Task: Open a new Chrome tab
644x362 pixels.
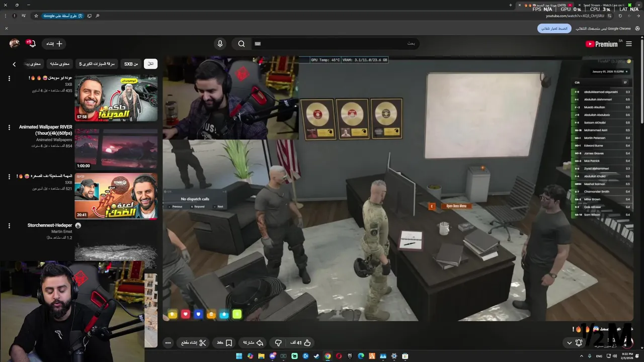Action: [x=511, y=5]
